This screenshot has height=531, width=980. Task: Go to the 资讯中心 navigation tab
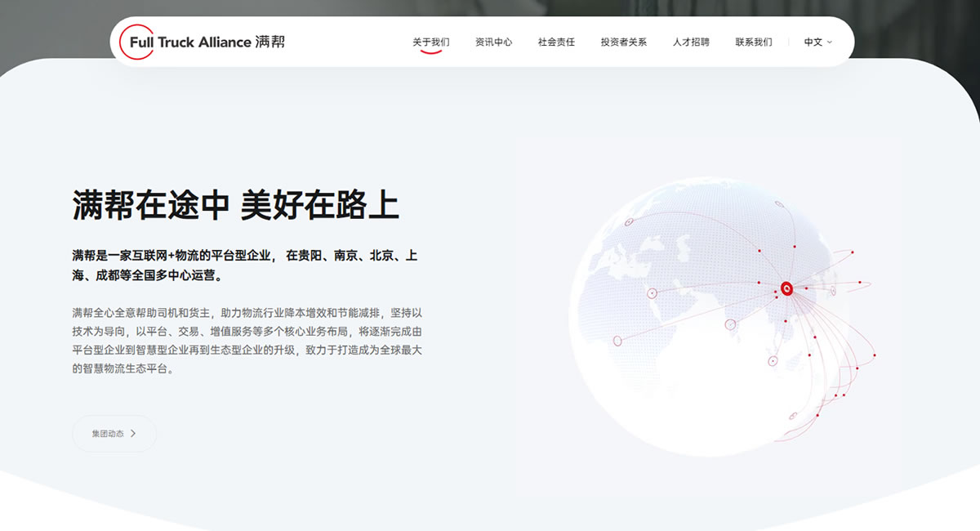pos(493,42)
